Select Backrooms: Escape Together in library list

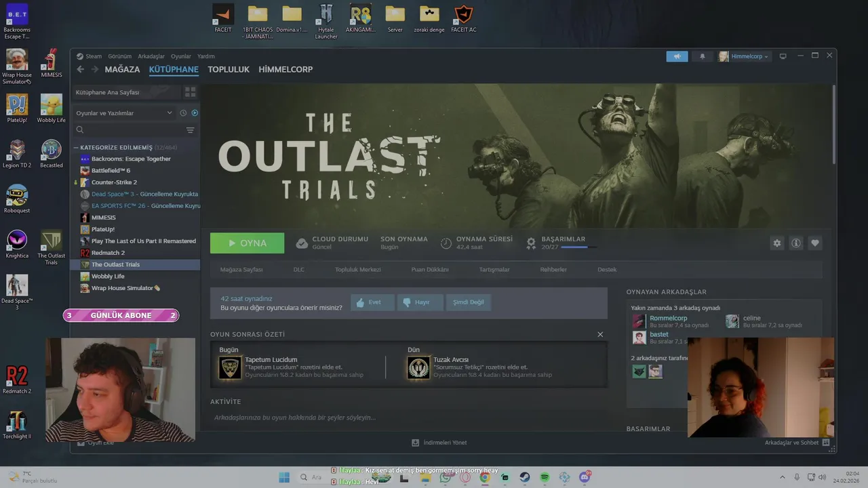click(x=136, y=159)
